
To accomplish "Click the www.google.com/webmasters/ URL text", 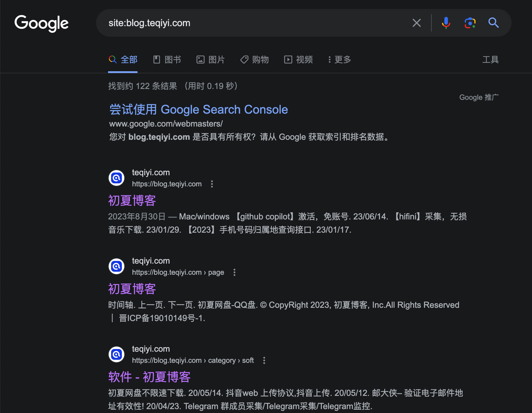I will click(x=166, y=124).
